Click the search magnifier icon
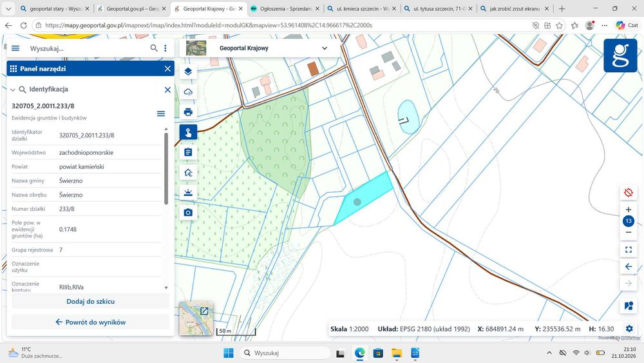Image resolution: width=644 pixels, height=363 pixels. point(154,48)
